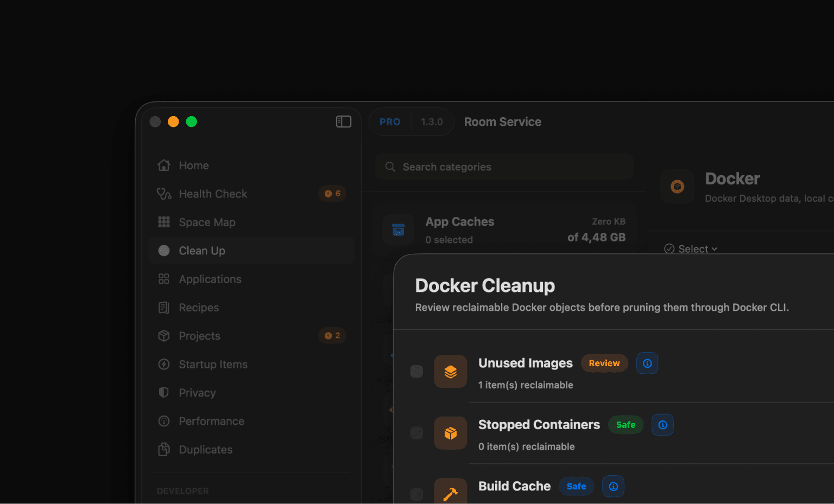Click the Safe tag on Stopped Containers
The width and height of the screenshot is (834, 504).
(x=625, y=425)
